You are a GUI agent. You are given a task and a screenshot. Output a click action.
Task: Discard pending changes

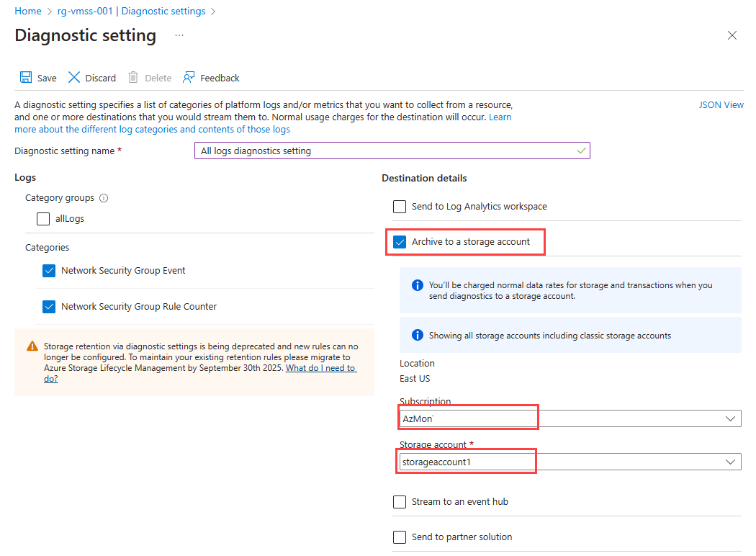(91, 77)
